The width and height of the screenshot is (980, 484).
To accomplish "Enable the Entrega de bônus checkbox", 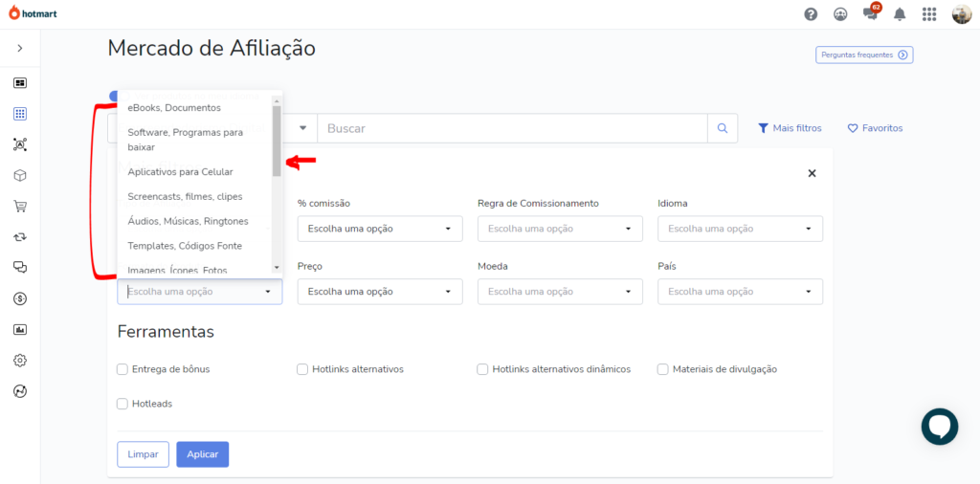I will pos(122,369).
